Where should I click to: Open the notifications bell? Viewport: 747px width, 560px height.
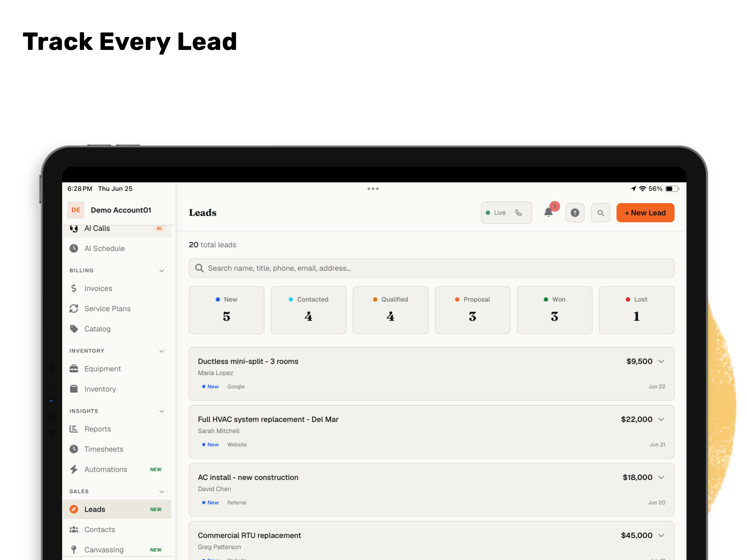(548, 213)
